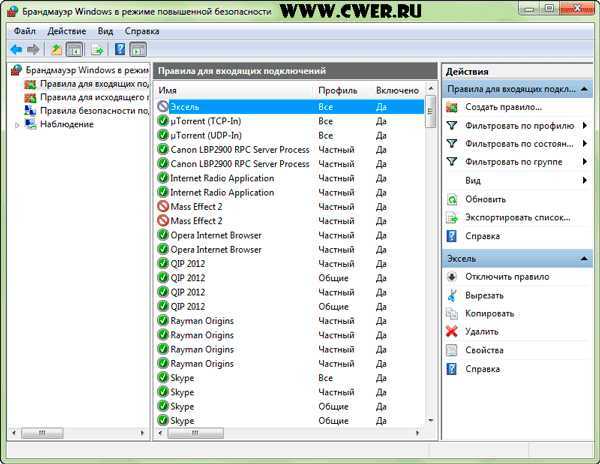Sort by the Имя column header

pos(168,91)
